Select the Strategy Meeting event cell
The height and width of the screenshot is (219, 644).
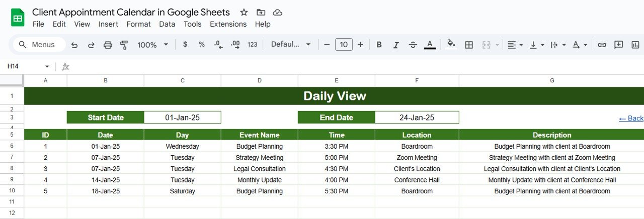point(259,158)
